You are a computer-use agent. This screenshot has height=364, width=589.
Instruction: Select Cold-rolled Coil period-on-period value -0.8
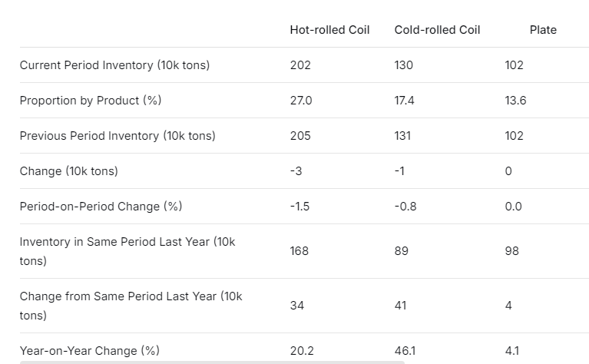405,207
